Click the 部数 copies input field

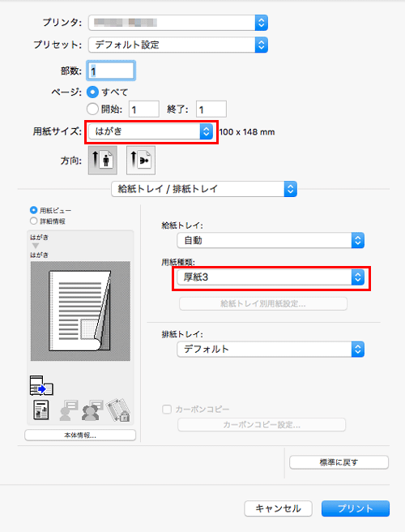[111, 71]
